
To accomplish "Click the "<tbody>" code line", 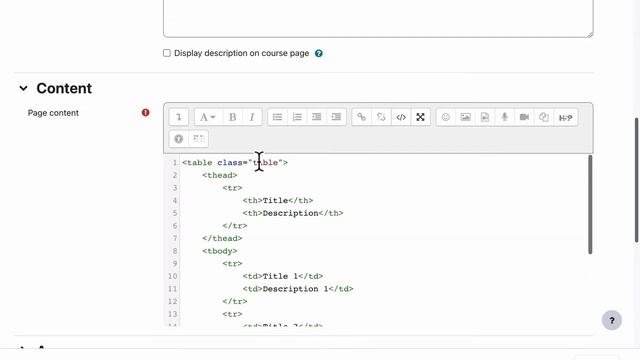I will click(x=220, y=251).
